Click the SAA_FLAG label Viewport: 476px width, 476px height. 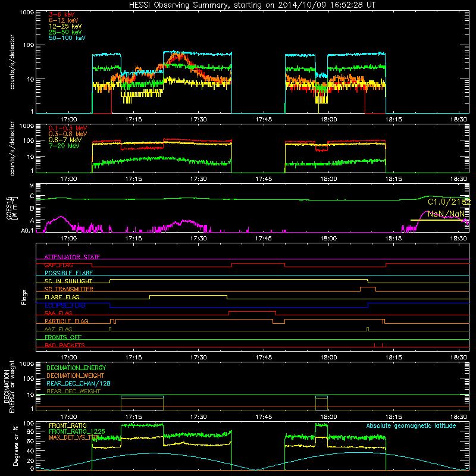click(x=58, y=313)
